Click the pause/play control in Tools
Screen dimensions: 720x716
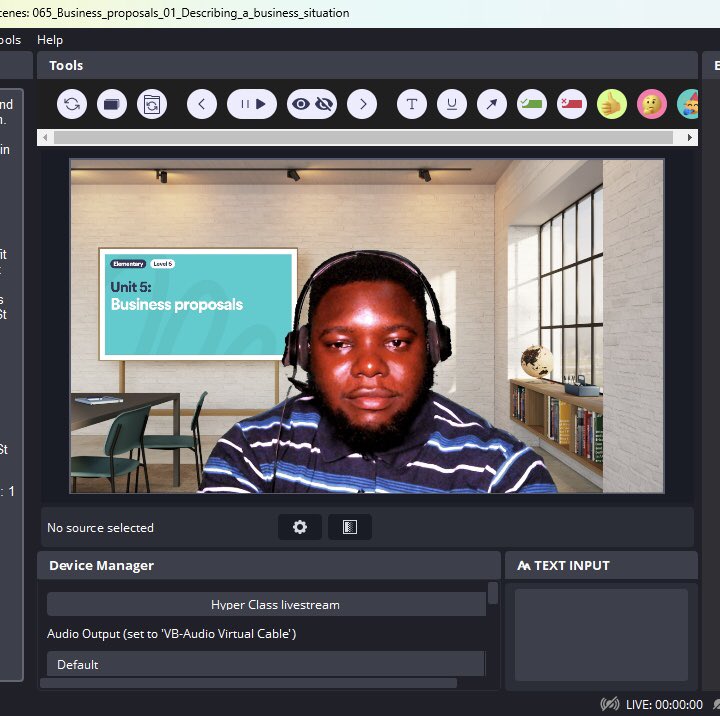252,104
